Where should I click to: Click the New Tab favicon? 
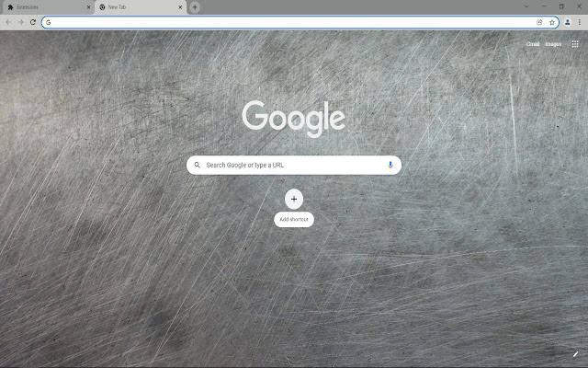point(102,7)
